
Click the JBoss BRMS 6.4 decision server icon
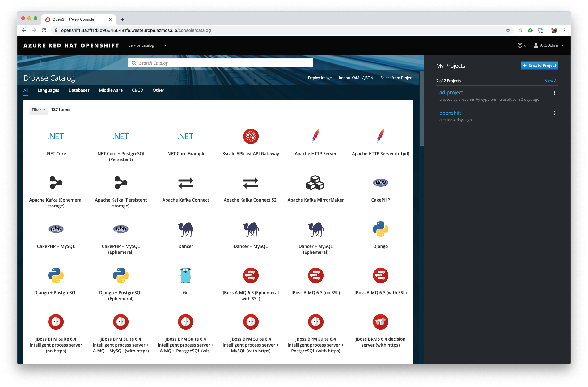point(380,322)
